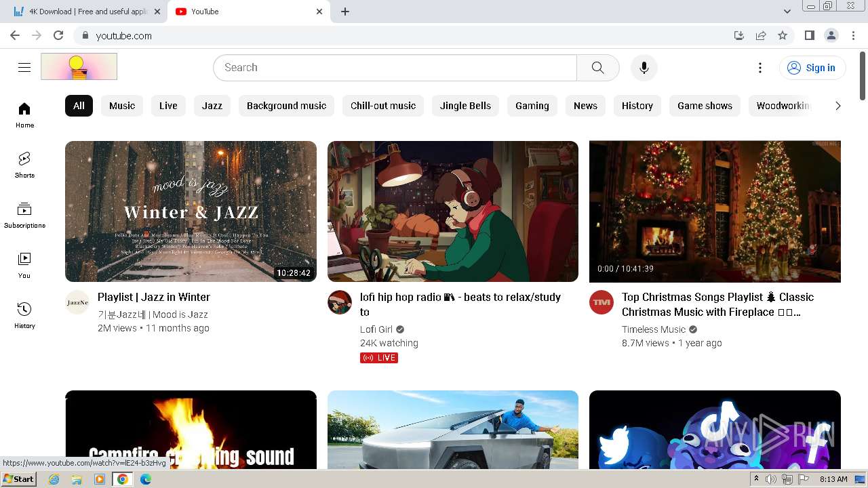
Task: Open the Chrome profile avatar
Action: 831,35
